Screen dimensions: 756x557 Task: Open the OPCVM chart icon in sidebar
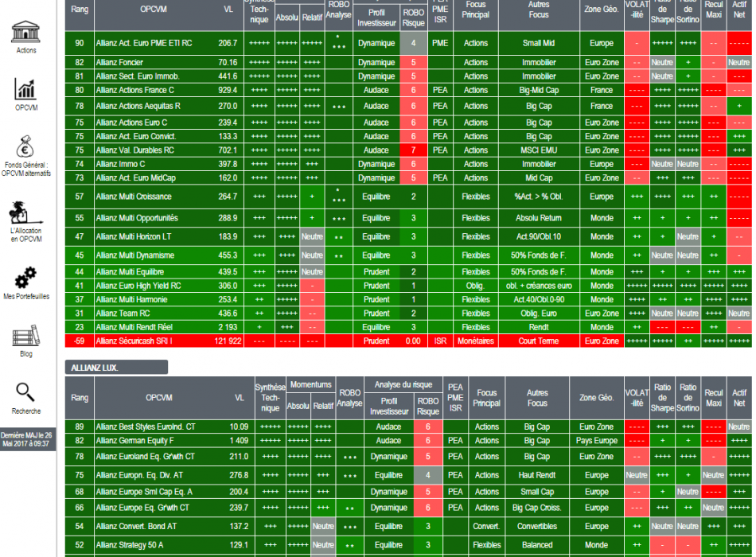26,89
